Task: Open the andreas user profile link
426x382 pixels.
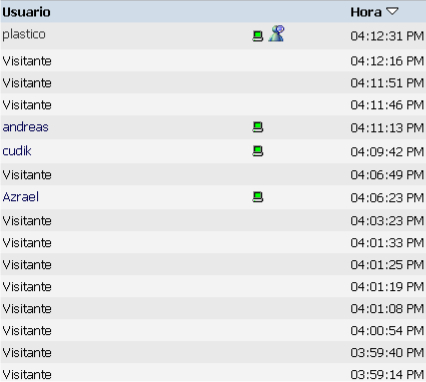Action: (25, 127)
